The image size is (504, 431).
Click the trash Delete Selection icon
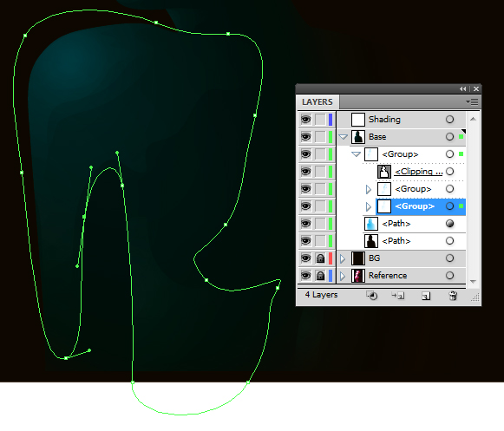tap(453, 296)
